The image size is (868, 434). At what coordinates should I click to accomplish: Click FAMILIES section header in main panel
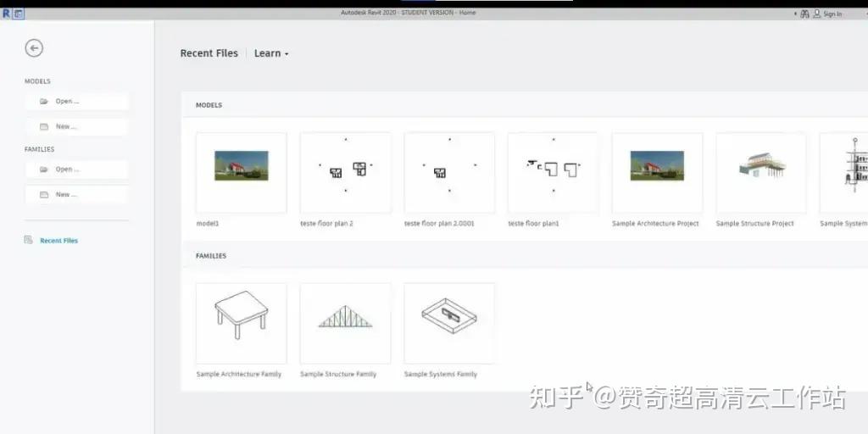pos(211,256)
